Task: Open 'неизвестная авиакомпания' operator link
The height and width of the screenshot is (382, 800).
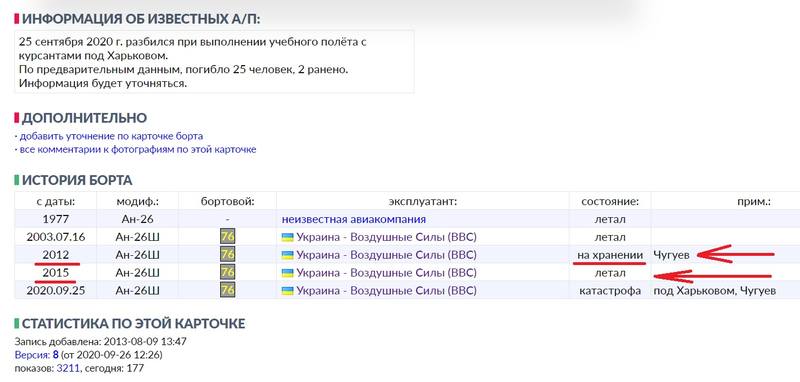Action: point(354,220)
